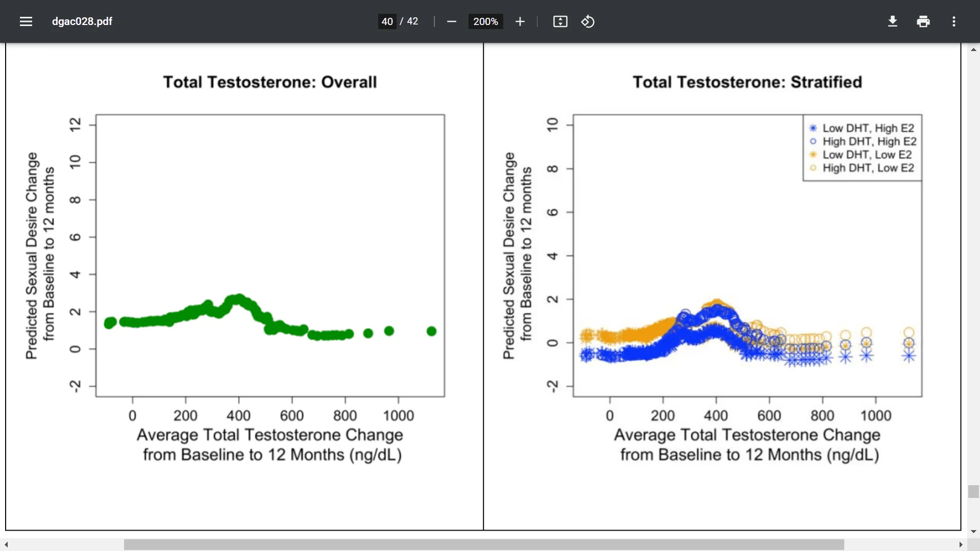
Task: Click the vertical scrollbar thumb
Action: [973, 491]
